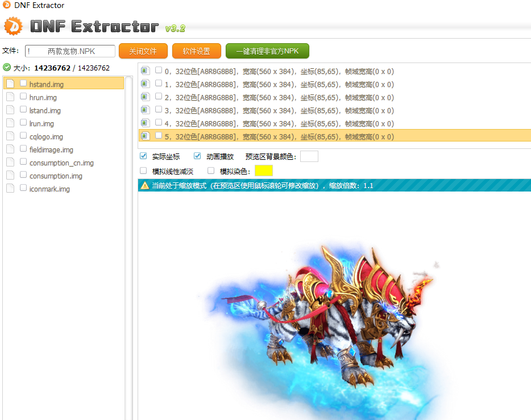Select the frame 3 row text
This screenshot has width=531, height=420.
[279, 111]
